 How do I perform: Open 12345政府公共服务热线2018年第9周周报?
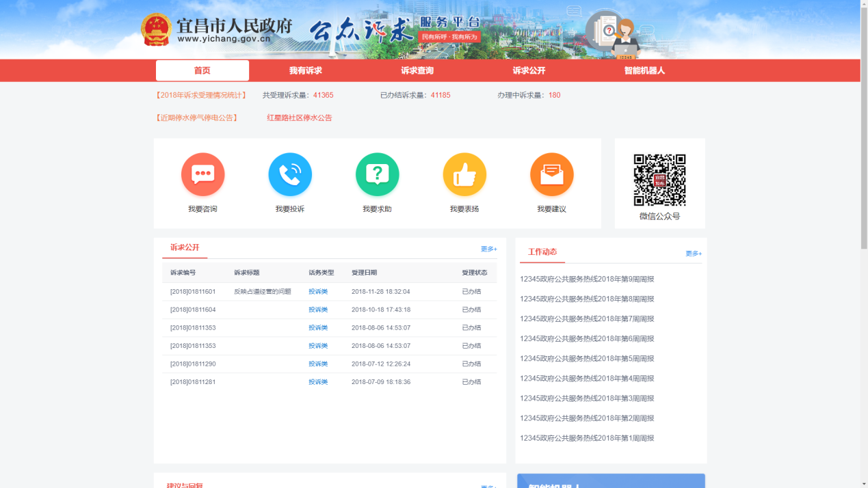pos(587,279)
